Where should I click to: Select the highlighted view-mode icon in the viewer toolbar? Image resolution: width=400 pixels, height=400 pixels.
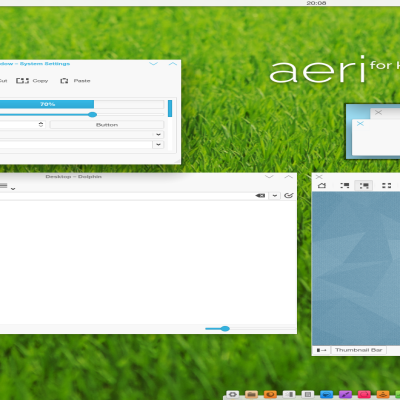[x=364, y=185]
